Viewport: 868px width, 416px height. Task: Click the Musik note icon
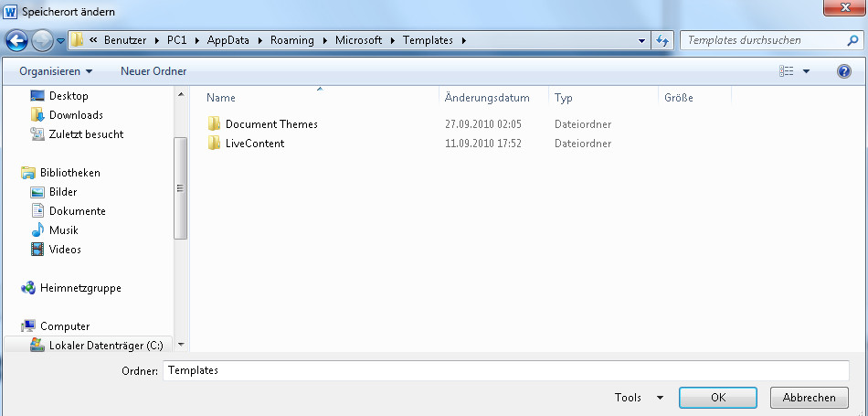[37, 230]
